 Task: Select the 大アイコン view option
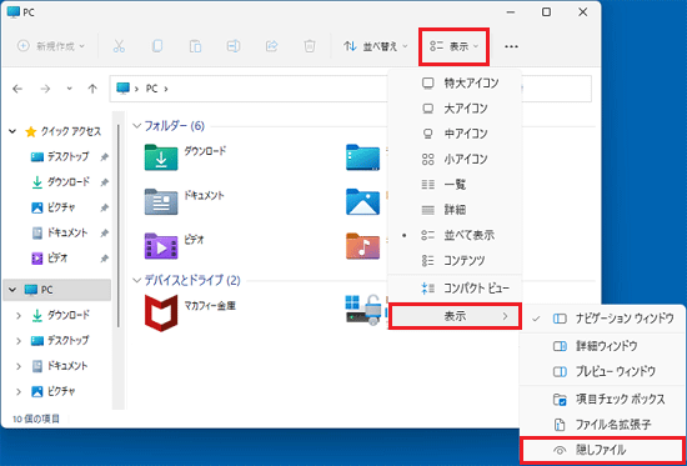(x=455, y=109)
